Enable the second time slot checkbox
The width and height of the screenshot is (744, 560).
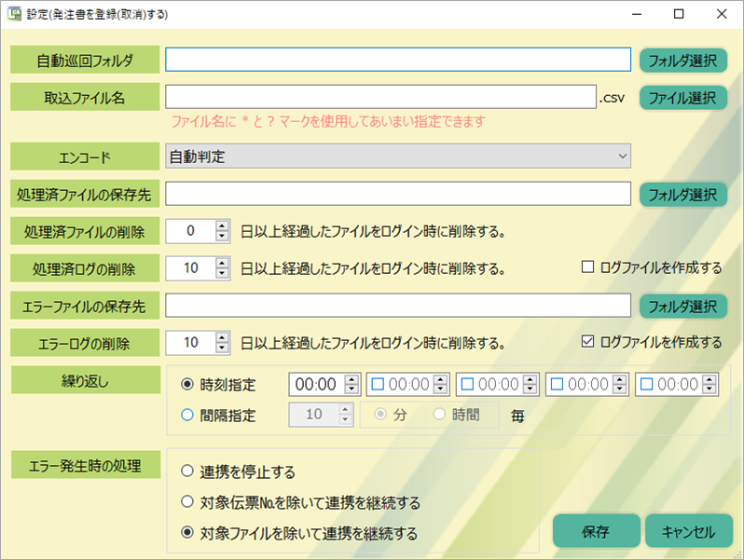point(378,384)
